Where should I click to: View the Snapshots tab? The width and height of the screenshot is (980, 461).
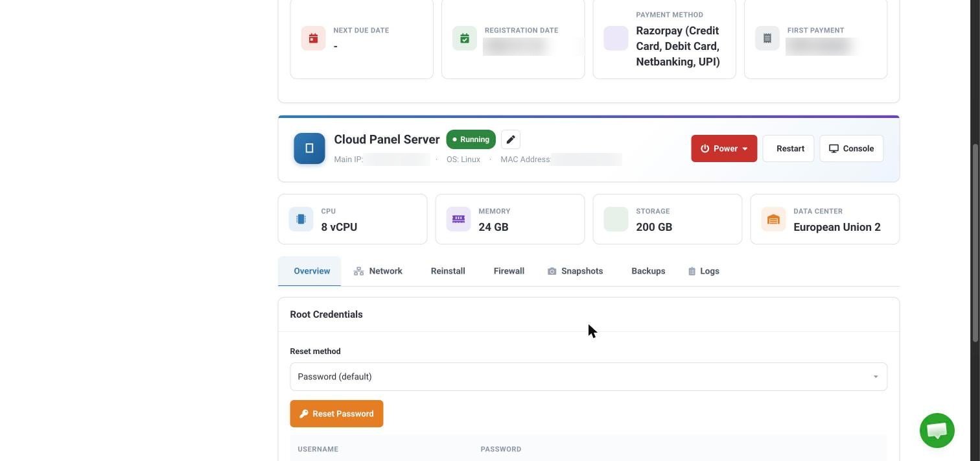576,271
